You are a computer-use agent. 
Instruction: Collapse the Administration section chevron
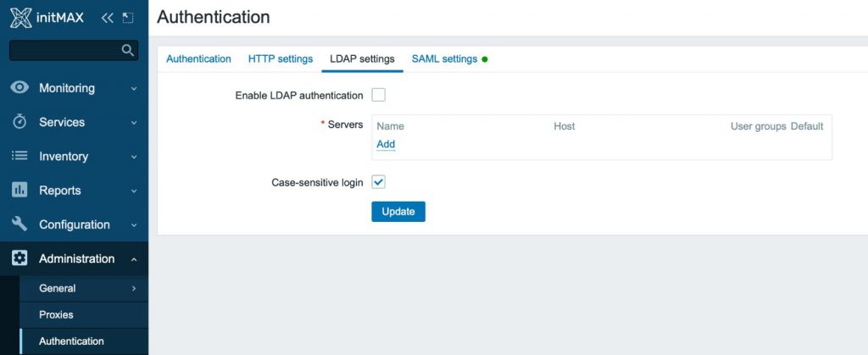(134, 259)
